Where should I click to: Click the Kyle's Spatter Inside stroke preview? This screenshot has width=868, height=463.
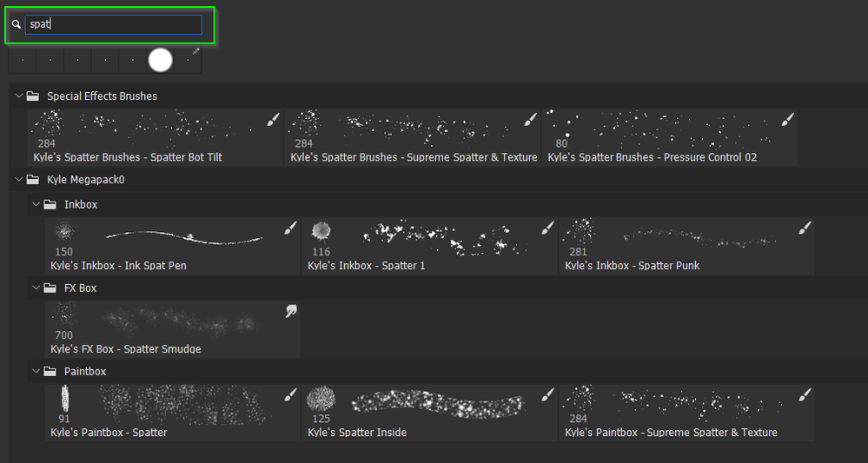[437, 404]
